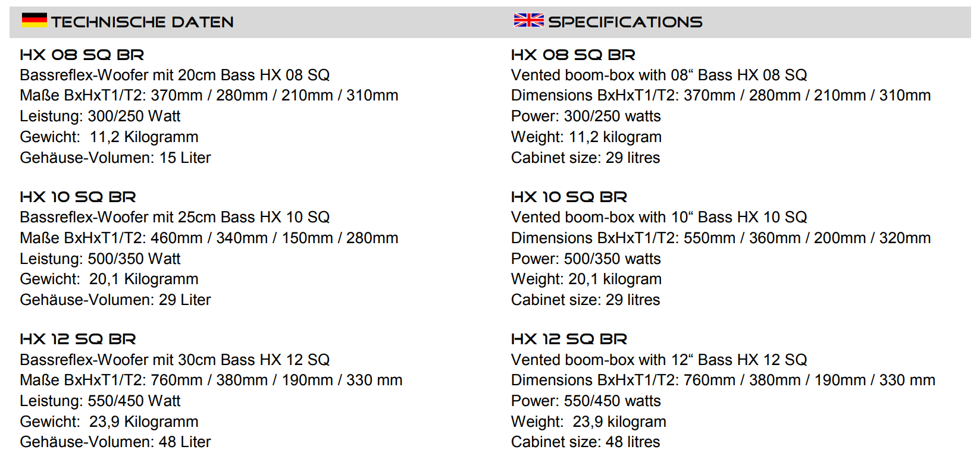Image resolution: width=980 pixels, height=456 pixels.
Task: Click the "Gehäuse-Volumen: 15 Liter" text
Action: click(x=115, y=158)
